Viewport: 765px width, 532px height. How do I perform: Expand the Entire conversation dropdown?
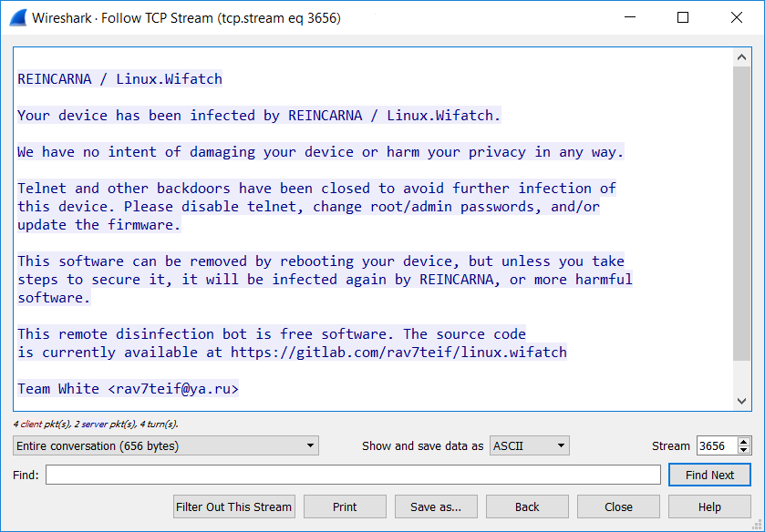coord(165,445)
